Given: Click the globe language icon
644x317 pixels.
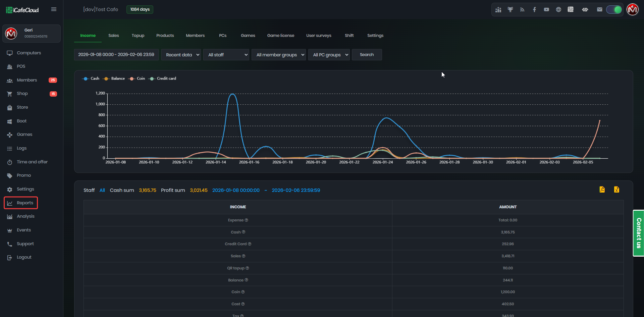Looking at the screenshot, I should coord(558,9).
